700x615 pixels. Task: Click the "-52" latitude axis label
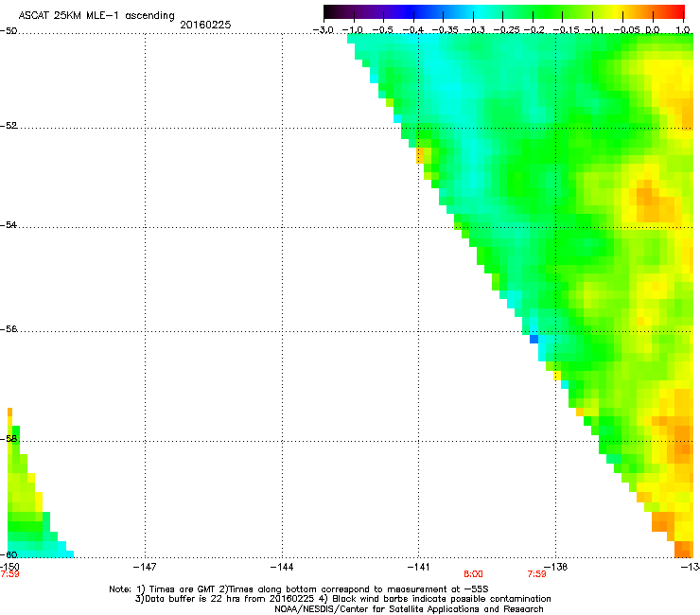pos(9,126)
